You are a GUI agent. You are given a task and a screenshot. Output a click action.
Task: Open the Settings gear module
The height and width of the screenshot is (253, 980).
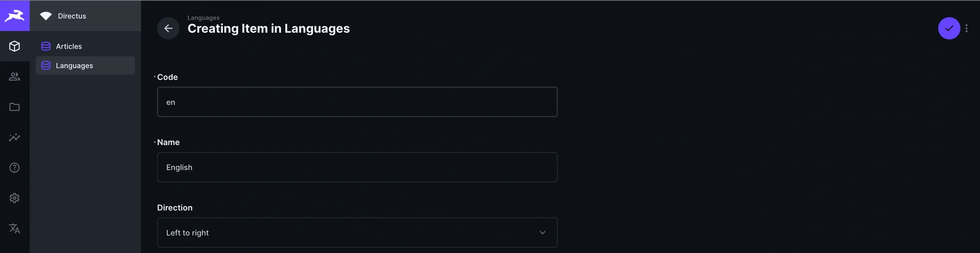click(15, 198)
